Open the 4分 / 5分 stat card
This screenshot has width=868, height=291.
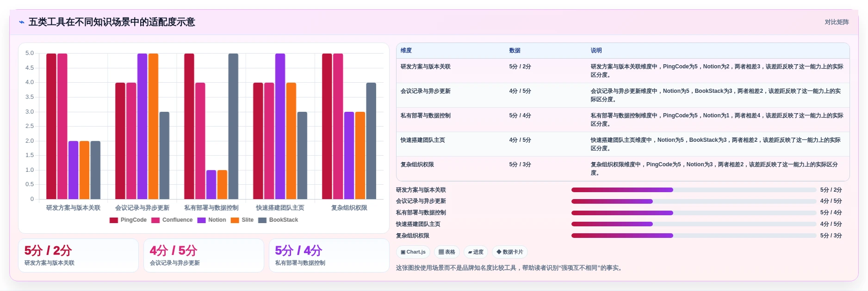204,255
